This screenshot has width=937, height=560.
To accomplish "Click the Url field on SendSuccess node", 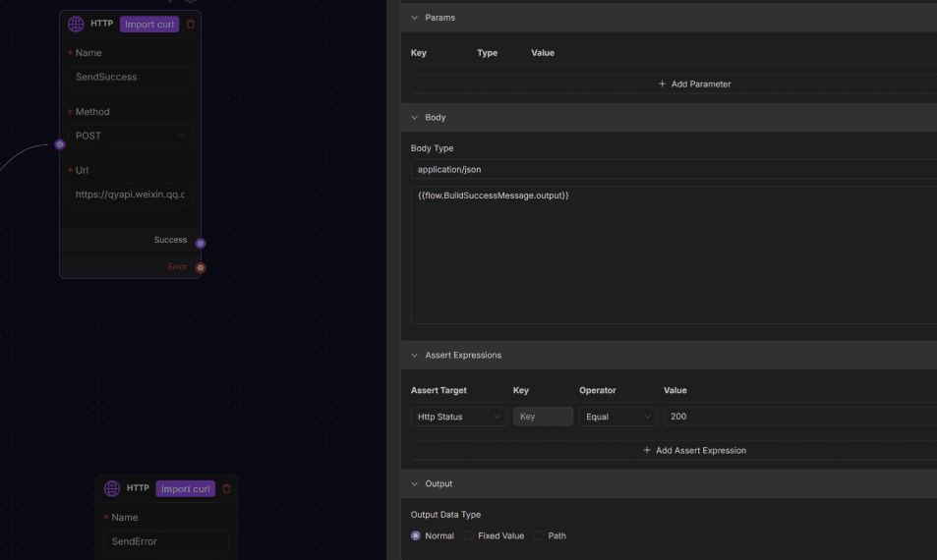I will click(x=130, y=195).
